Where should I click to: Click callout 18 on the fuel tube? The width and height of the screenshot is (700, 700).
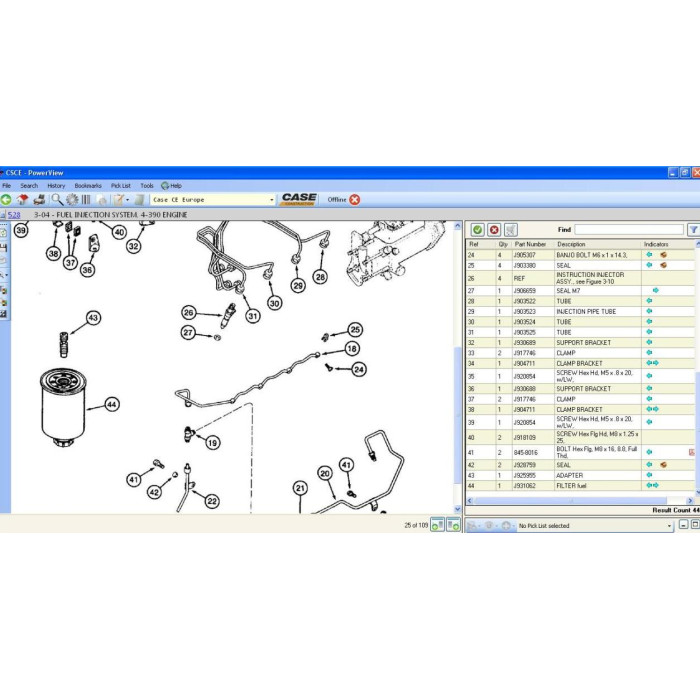(352, 349)
